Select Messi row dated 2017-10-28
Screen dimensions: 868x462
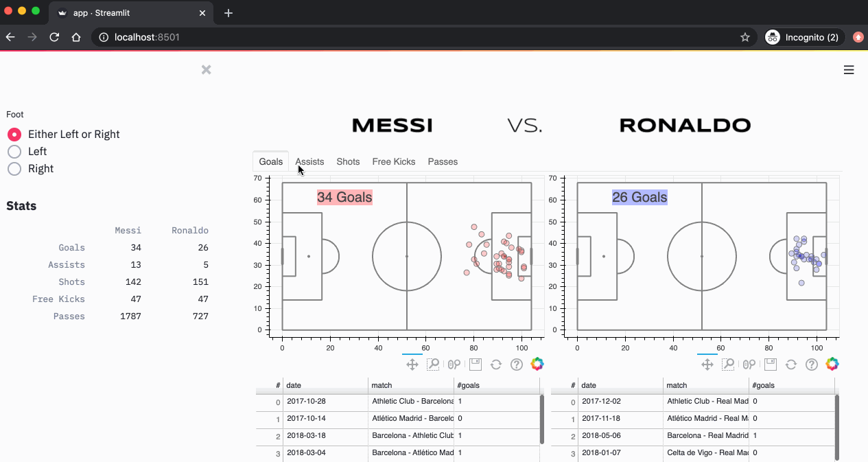click(397, 402)
